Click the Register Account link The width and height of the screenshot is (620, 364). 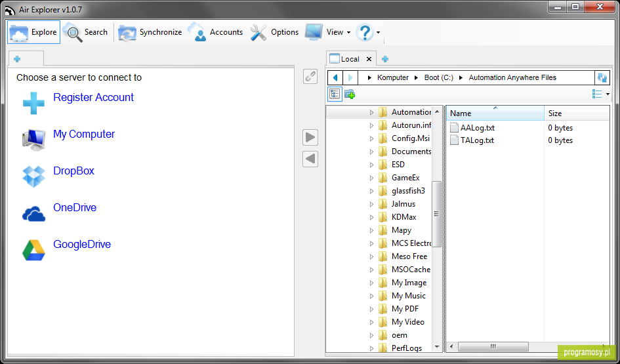coord(93,98)
